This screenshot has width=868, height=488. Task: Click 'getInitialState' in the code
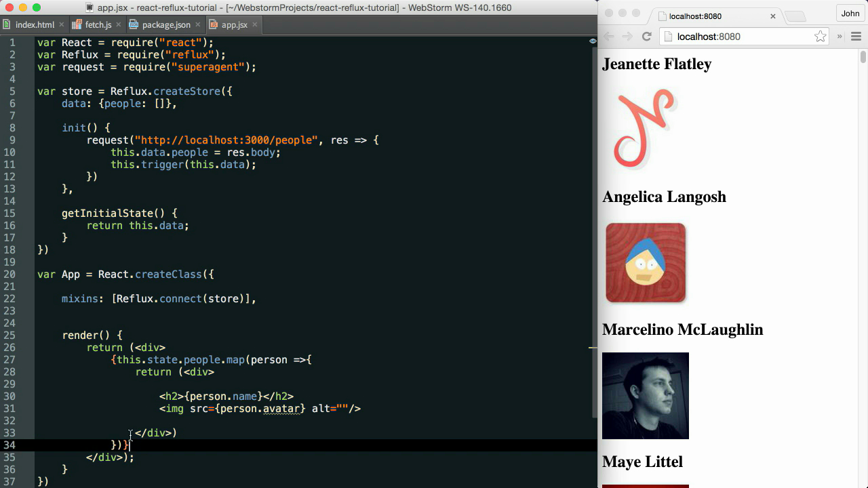[107, 213]
